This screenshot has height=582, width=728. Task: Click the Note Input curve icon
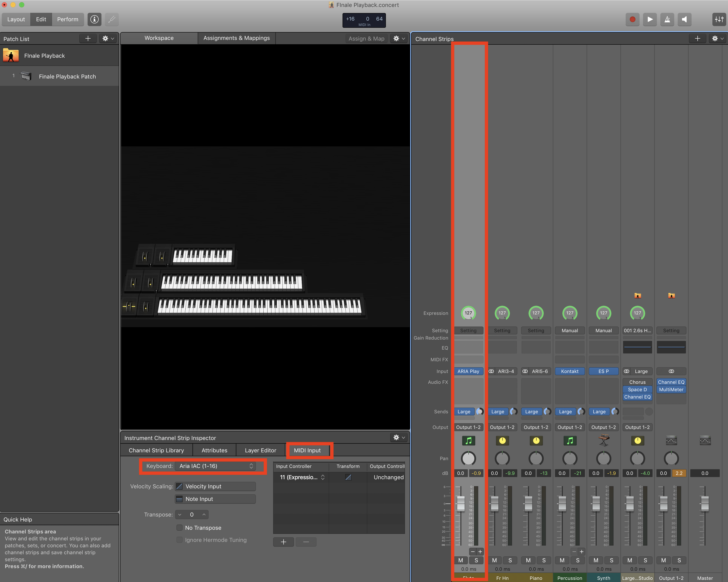point(180,499)
